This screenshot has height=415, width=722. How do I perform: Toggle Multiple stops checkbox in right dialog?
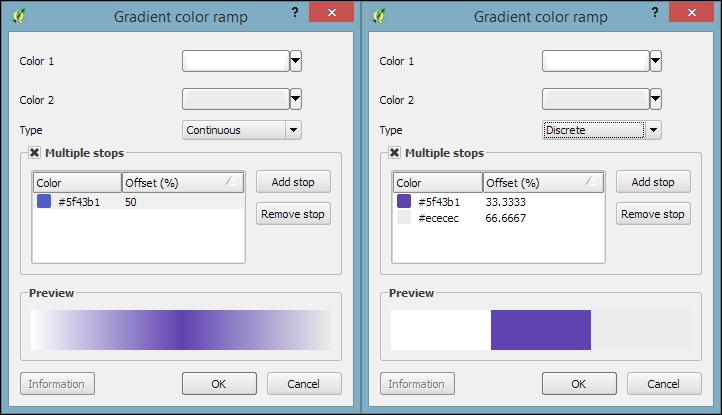[395, 152]
